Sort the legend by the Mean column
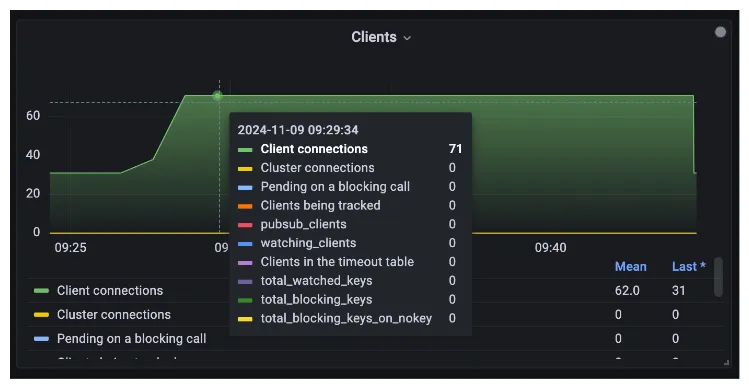 coord(631,267)
